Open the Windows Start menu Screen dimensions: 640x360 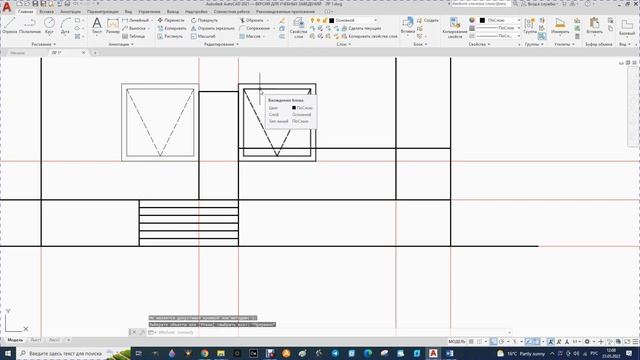click(8, 353)
